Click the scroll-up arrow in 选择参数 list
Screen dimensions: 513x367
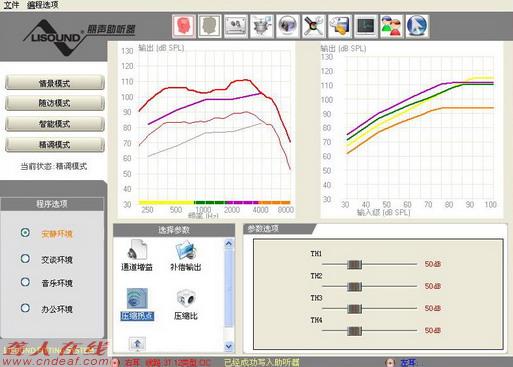pos(229,244)
